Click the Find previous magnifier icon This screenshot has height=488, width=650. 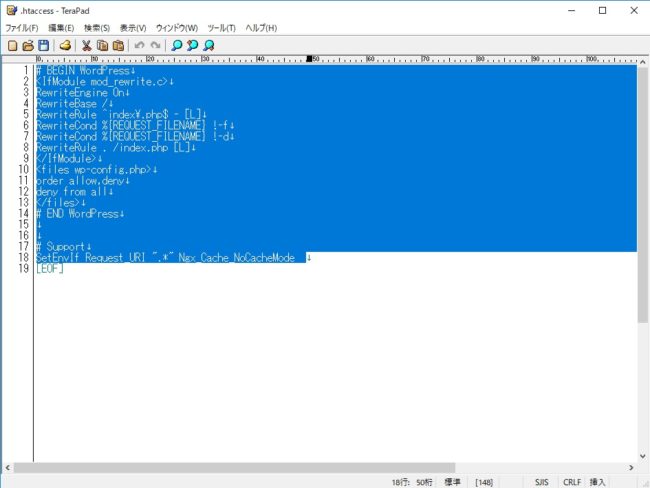click(x=192, y=45)
